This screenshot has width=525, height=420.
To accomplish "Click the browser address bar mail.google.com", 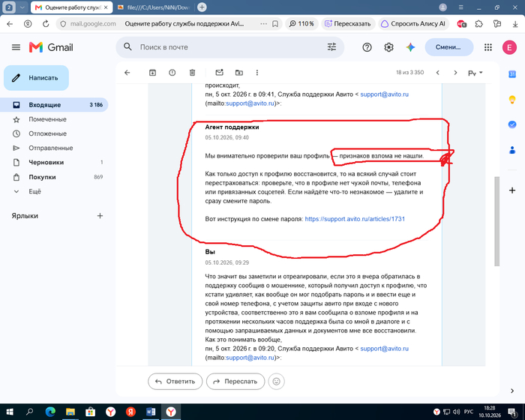I will (x=167, y=24).
